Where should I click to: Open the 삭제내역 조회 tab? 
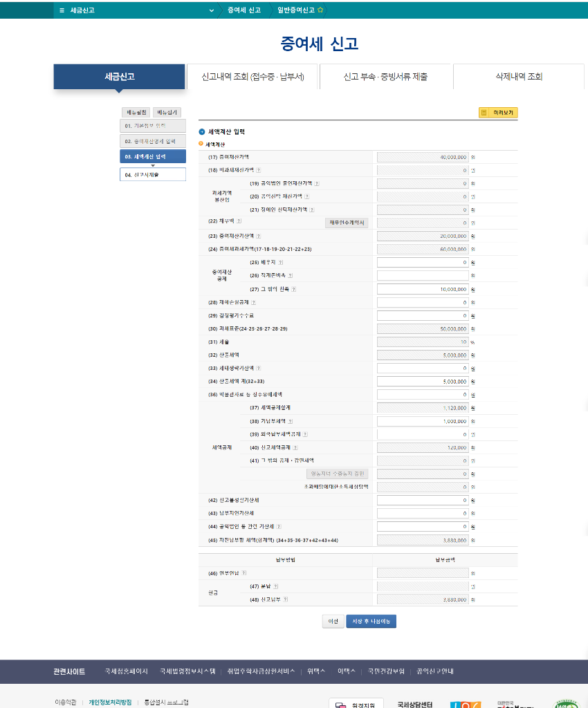(518, 77)
